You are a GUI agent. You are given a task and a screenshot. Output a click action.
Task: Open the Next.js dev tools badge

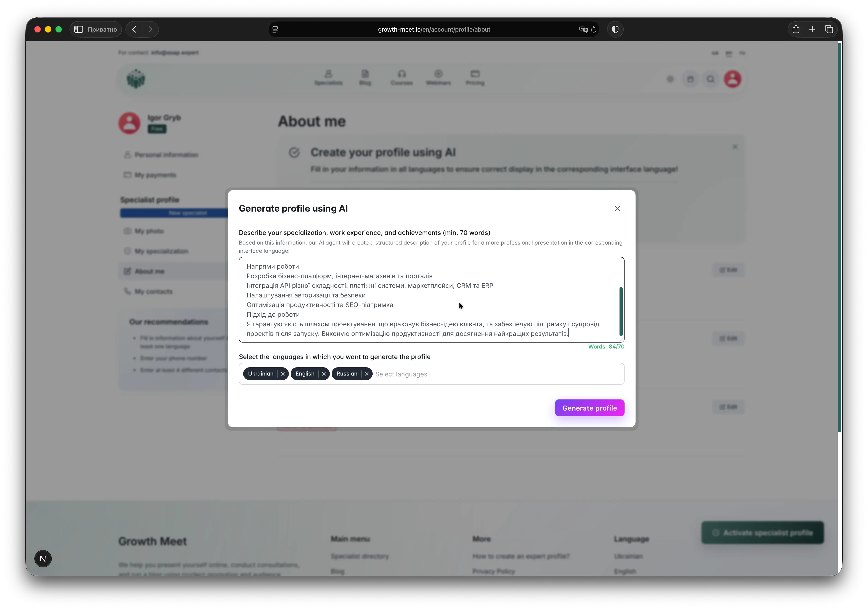pos(43,559)
